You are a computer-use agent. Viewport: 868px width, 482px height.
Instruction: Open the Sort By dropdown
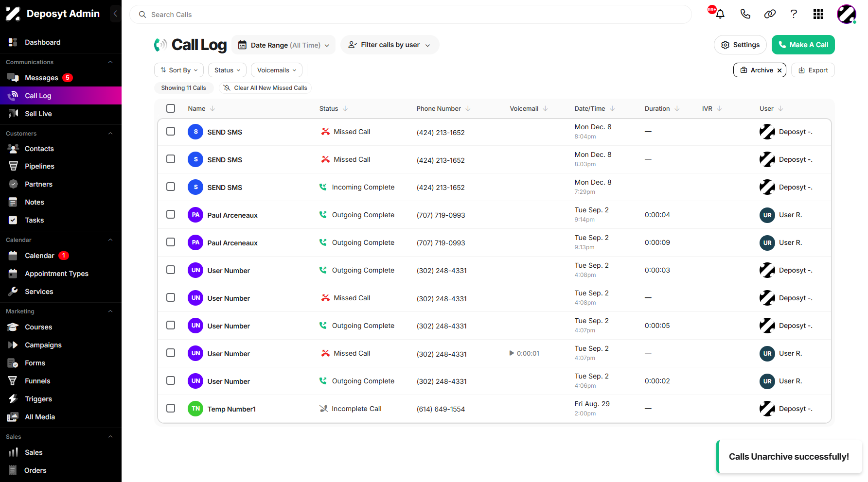click(x=179, y=70)
